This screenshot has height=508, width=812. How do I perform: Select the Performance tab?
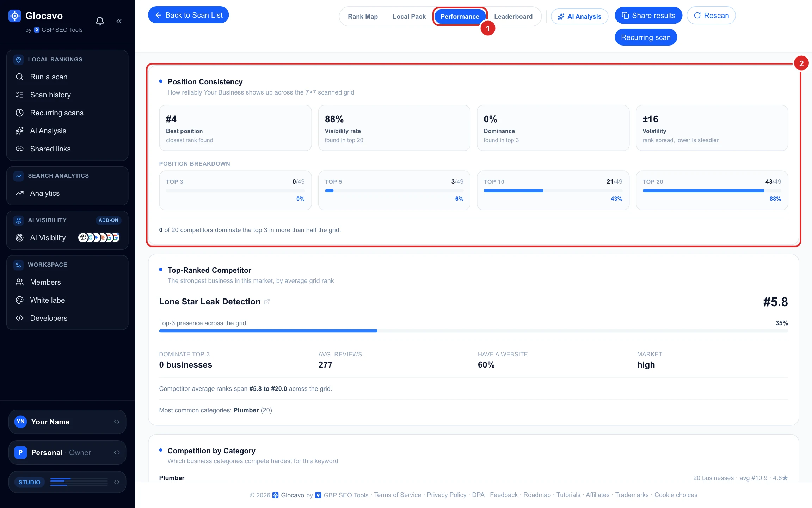click(460, 17)
